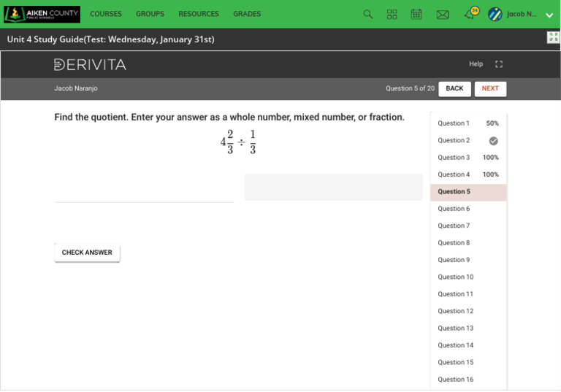Go to Question 10 in the list
561x392 pixels.
[x=468, y=277]
